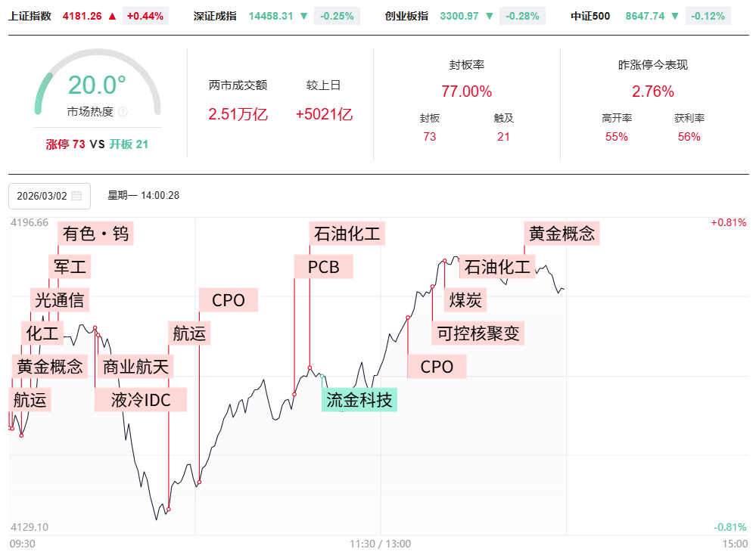Open the calendar icon in date field
The width and height of the screenshot is (756, 558).
pyautogui.click(x=76, y=196)
